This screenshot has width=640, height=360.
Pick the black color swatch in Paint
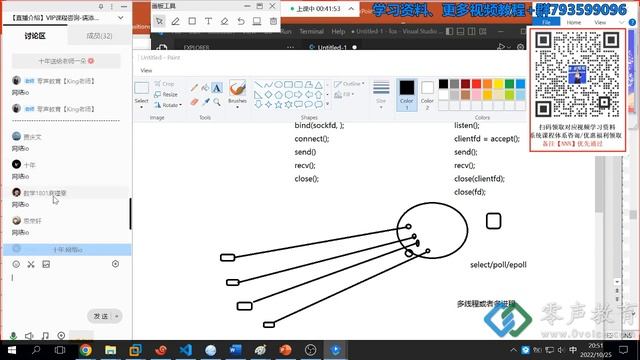point(443,84)
